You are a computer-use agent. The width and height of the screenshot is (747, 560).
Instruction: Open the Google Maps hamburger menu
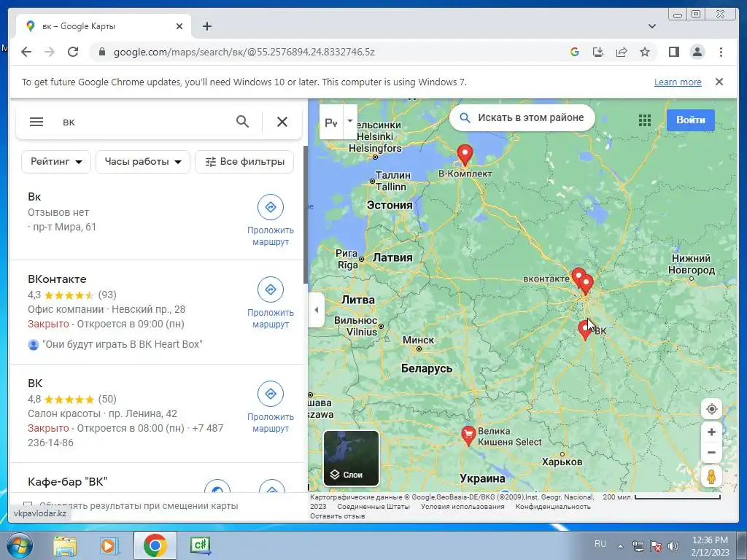(36, 122)
